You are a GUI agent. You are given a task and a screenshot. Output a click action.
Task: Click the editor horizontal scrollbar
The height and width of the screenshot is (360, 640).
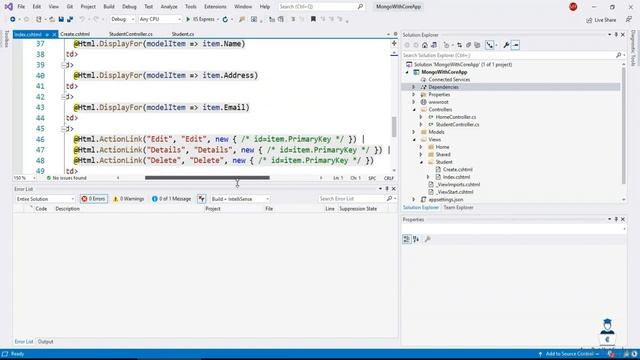pyautogui.click(x=207, y=178)
